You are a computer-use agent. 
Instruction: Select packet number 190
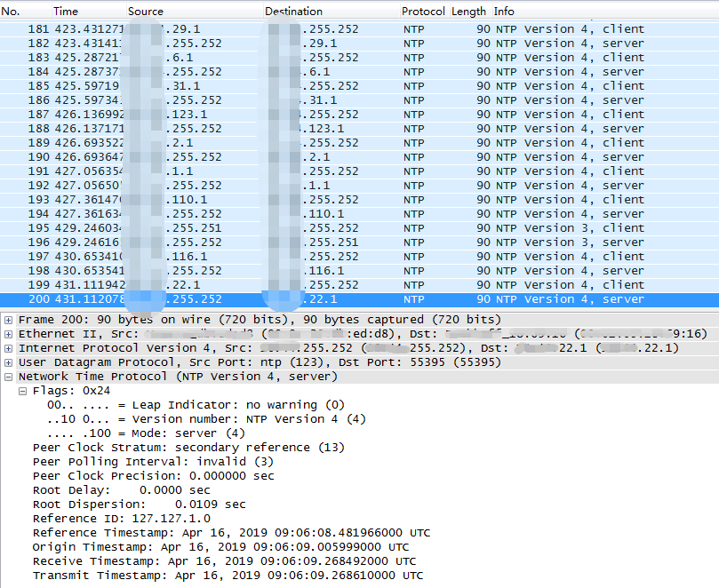[359, 156]
